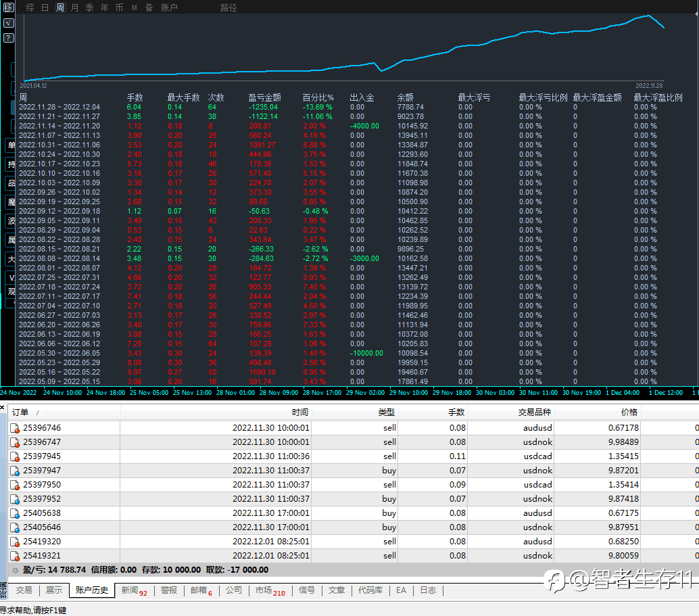Click the 账户 button in top bar

169,7
